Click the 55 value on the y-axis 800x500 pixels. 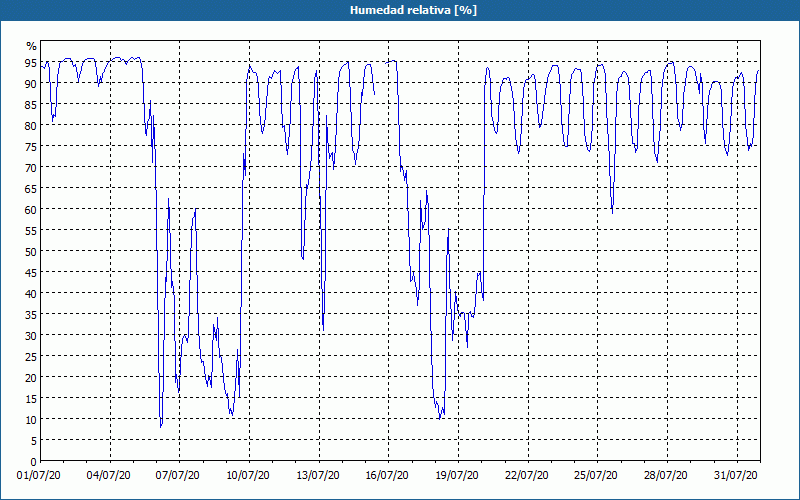[31, 231]
